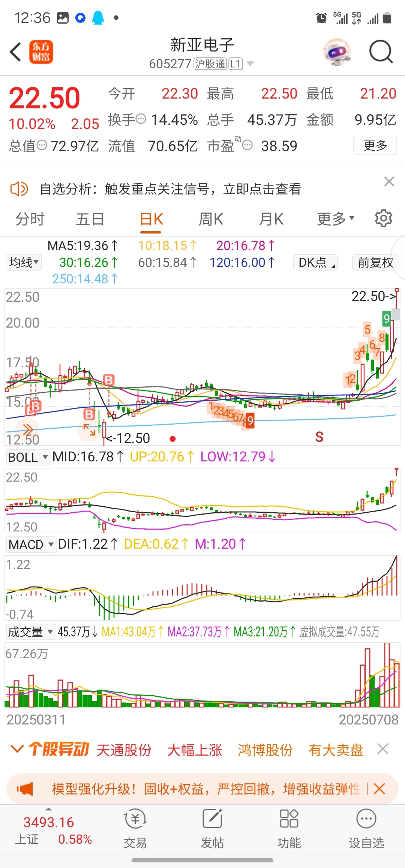Toggle the DK点 button

click(315, 262)
